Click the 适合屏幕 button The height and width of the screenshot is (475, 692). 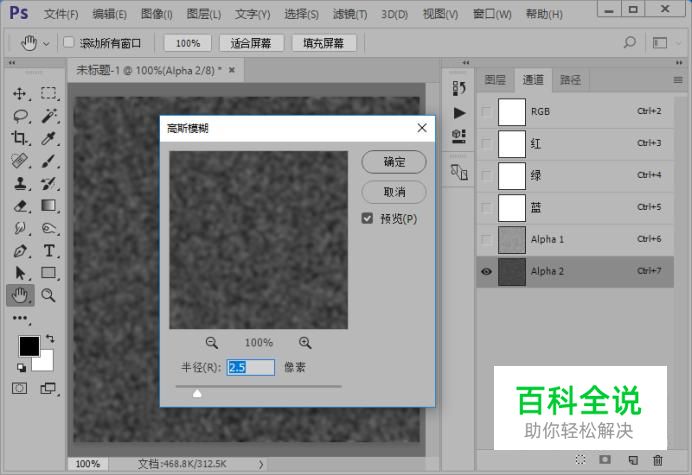pyautogui.click(x=251, y=43)
